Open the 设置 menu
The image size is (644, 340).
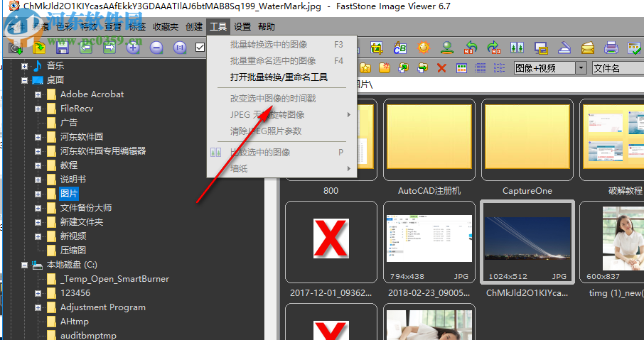tap(242, 27)
